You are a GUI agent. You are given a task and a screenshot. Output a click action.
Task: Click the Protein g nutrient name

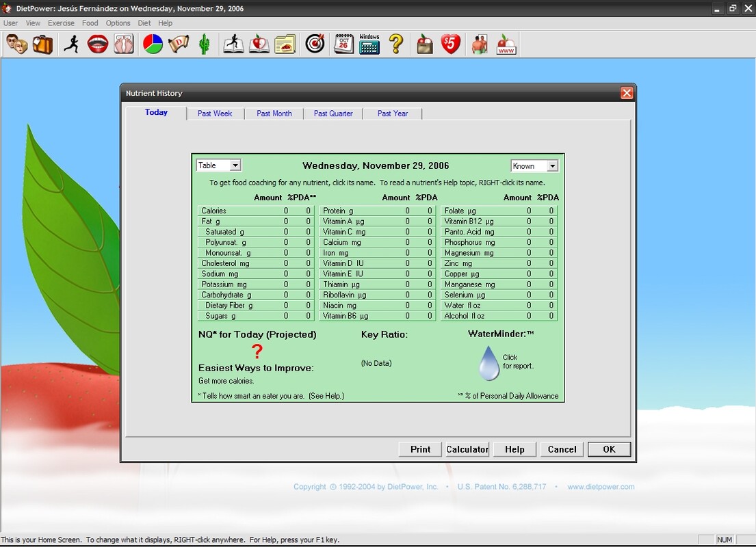tap(338, 211)
